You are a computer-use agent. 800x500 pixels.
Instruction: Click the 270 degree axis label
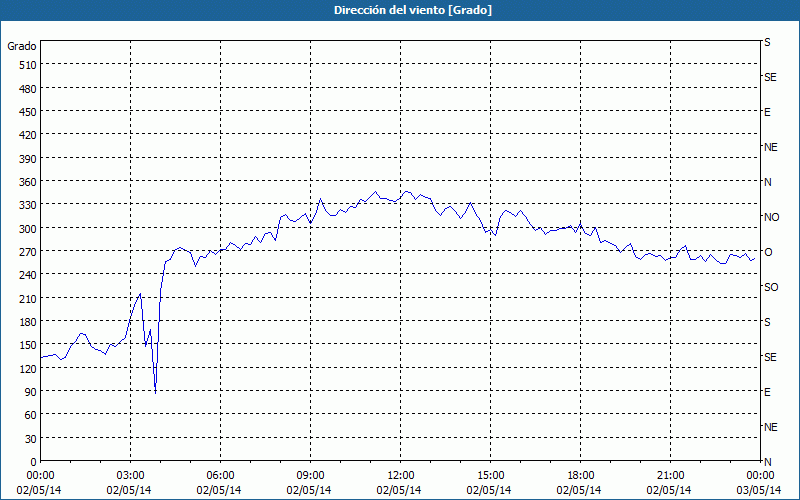(29, 252)
